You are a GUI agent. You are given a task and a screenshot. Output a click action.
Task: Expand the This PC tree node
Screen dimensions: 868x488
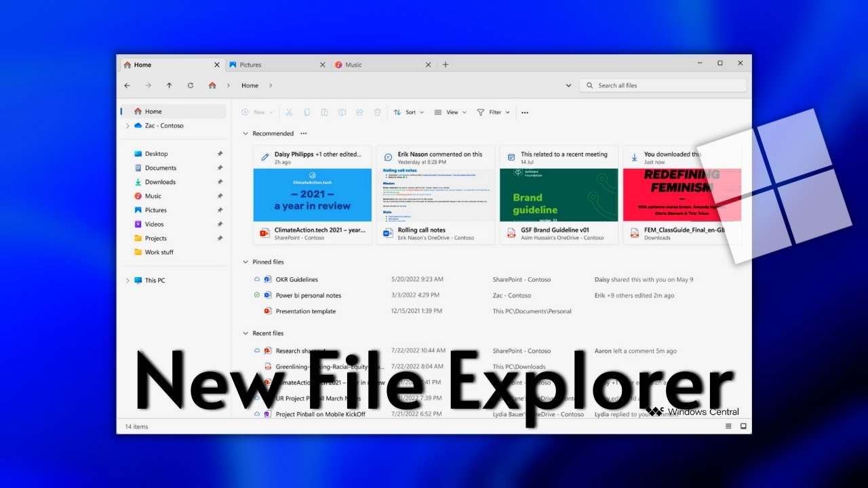(x=127, y=281)
